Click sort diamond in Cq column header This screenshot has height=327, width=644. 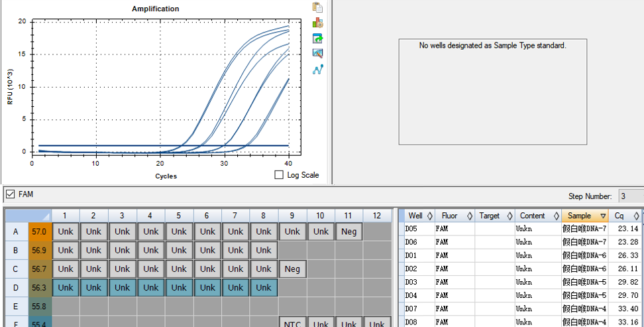point(636,216)
